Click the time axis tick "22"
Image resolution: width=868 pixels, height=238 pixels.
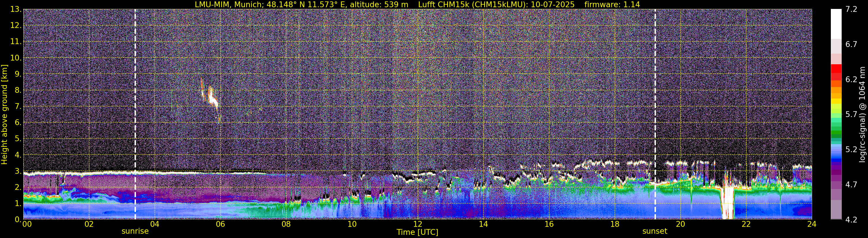(746, 224)
